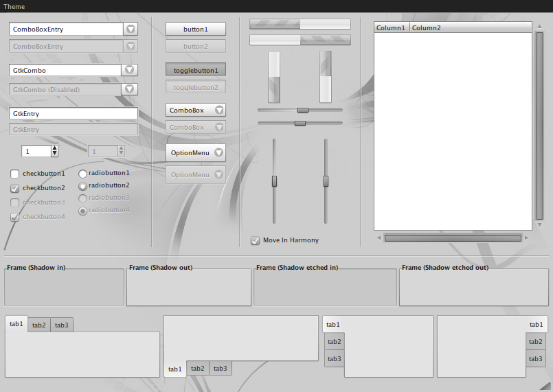Screen dimensions: 553x392
Task: Click the lower horizontal slider handle
Action: pos(300,123)
